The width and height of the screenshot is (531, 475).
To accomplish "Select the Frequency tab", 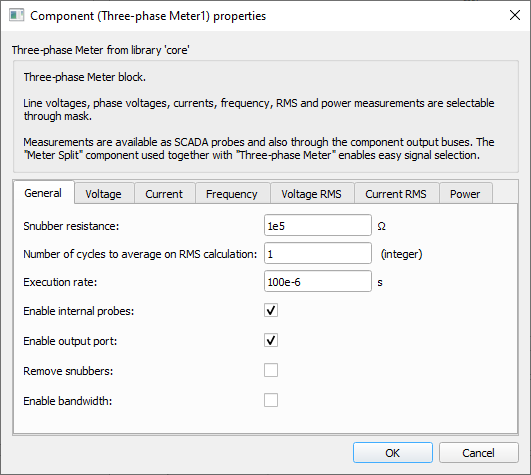I will tap(232, 194).
